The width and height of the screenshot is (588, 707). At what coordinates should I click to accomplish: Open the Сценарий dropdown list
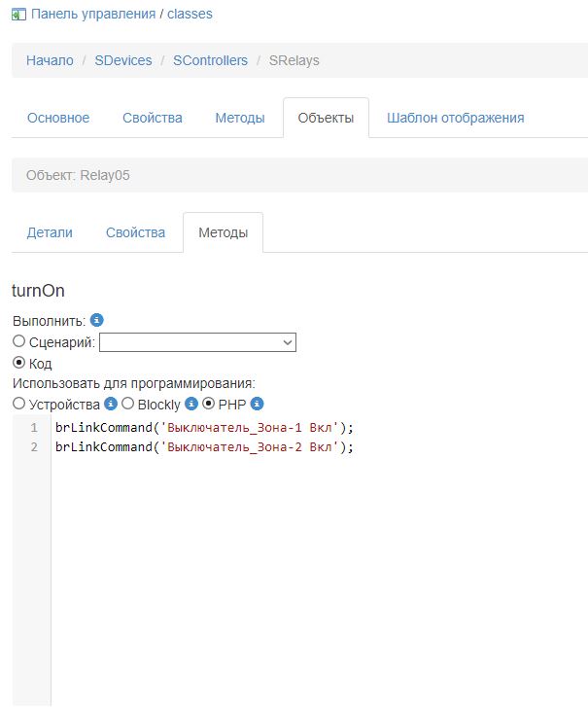pos(197,342)
